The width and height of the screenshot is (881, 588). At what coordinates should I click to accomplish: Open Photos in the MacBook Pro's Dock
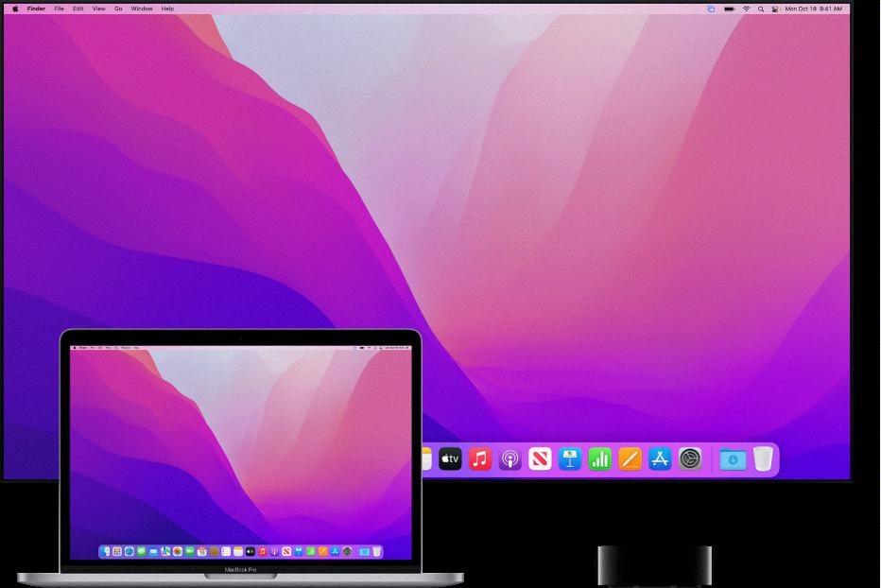[x=178, y=551]
